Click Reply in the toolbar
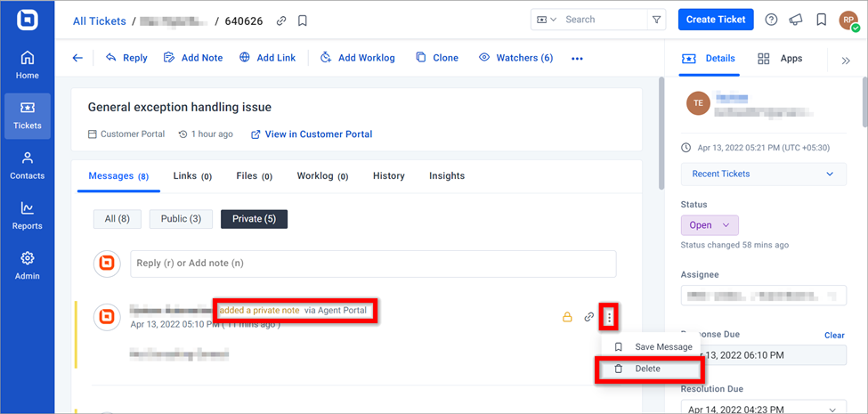This screenshot has width=868, height=414. (126, 58)
